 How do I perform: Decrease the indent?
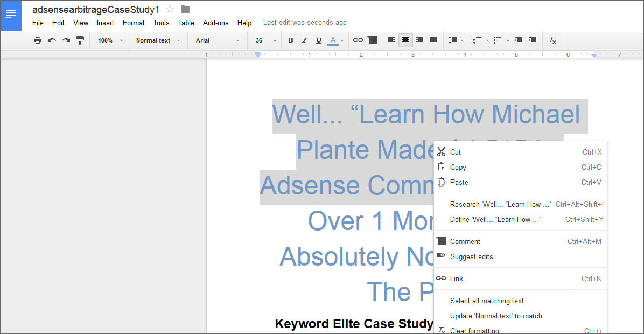point(519,40)
